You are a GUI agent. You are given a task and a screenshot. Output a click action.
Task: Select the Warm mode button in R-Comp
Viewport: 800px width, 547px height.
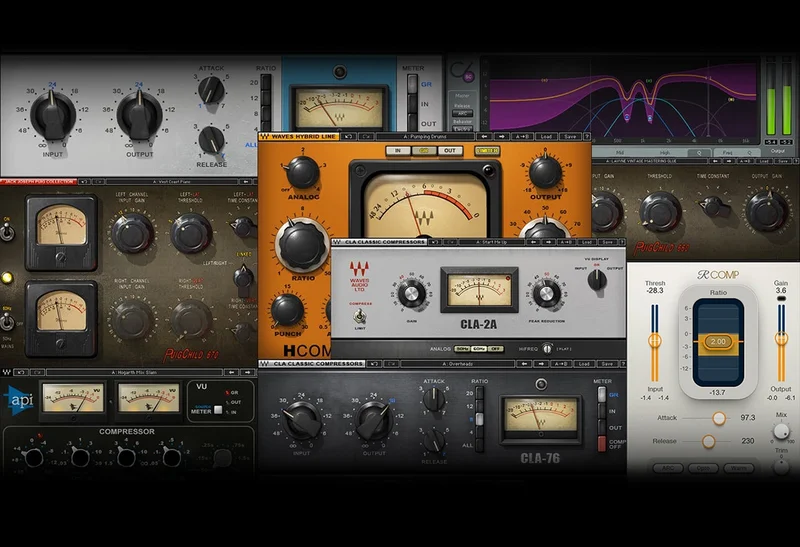738,468
